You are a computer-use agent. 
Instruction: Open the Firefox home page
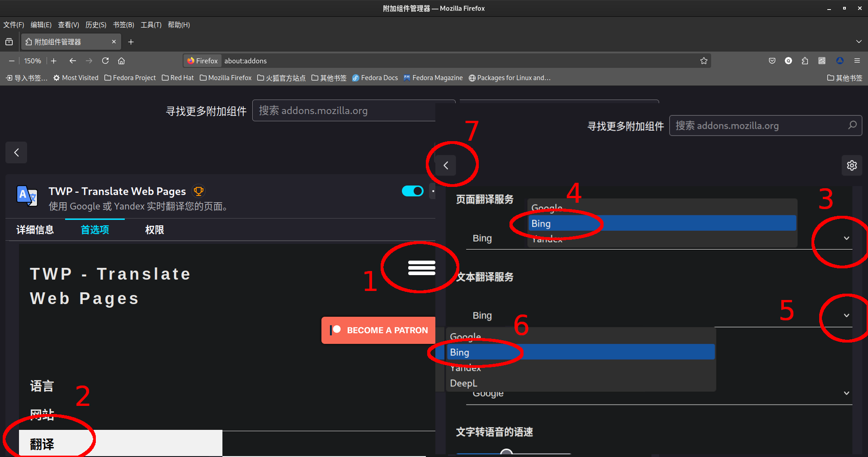tap(121, 61)
